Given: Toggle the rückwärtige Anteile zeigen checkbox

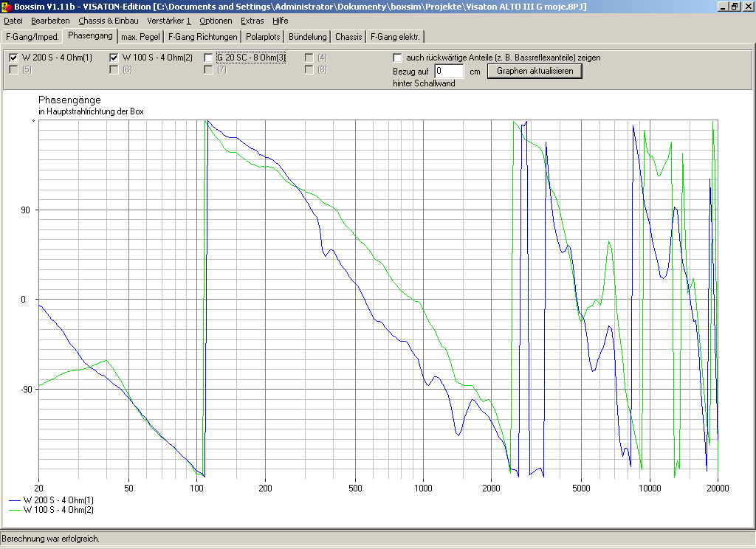Looking at the screenshot, I should [397, 58].
